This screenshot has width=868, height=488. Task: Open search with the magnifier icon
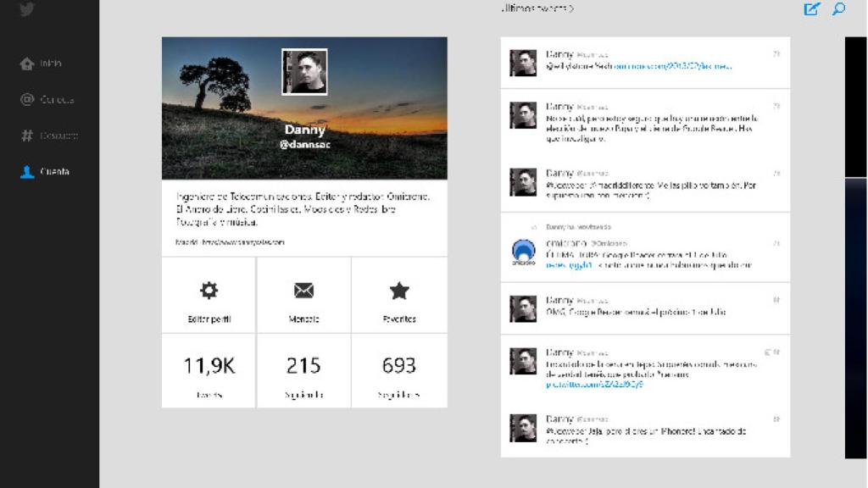(x=838, y=10)
